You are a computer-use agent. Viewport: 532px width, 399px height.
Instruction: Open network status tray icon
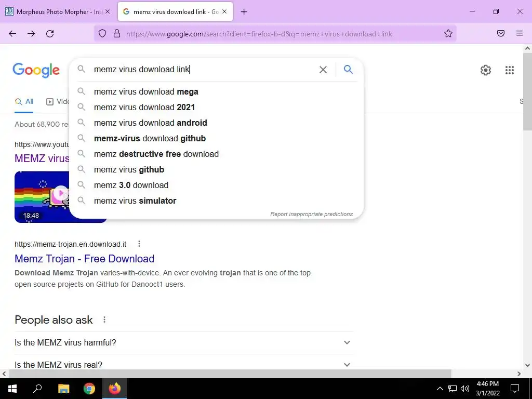453,389
